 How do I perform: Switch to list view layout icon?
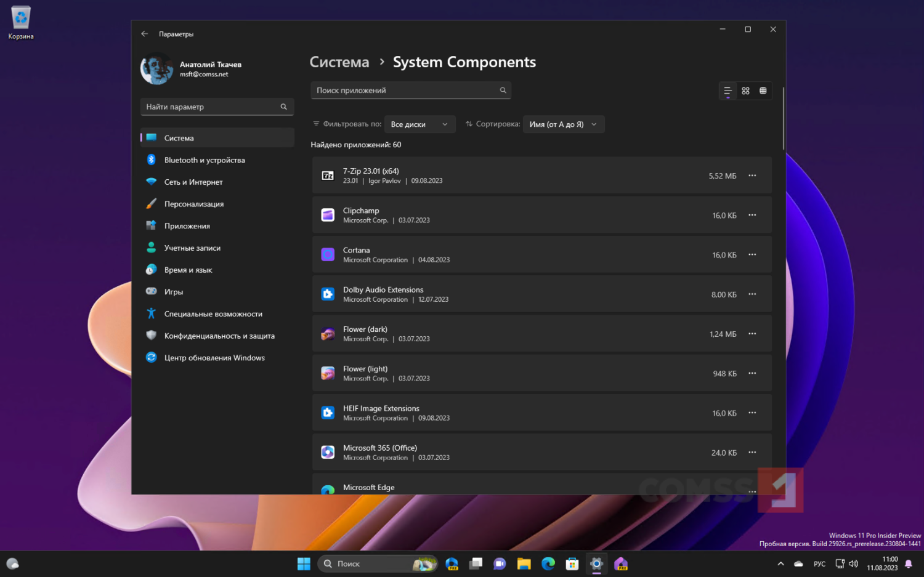coord(727,91)
